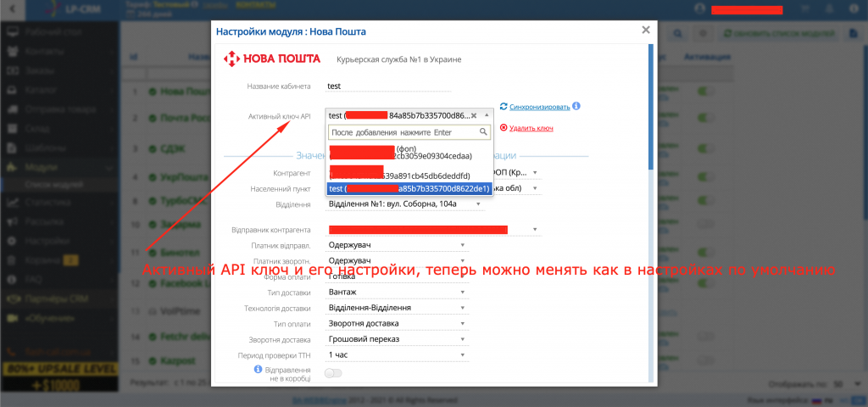868x407 pixels.
Task: Click the sync icon beside Синхронизировать
Action: 504,106
